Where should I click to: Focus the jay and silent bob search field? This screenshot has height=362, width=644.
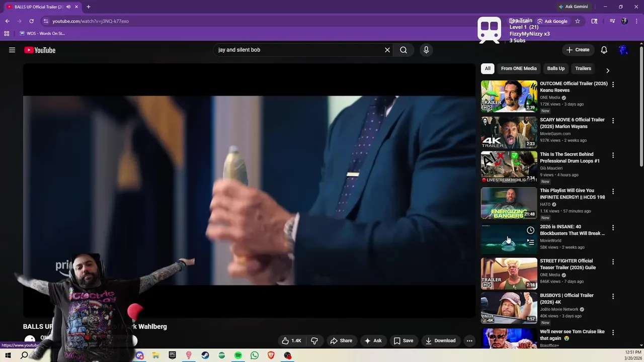pyautogui.click(x=299, y=50)
